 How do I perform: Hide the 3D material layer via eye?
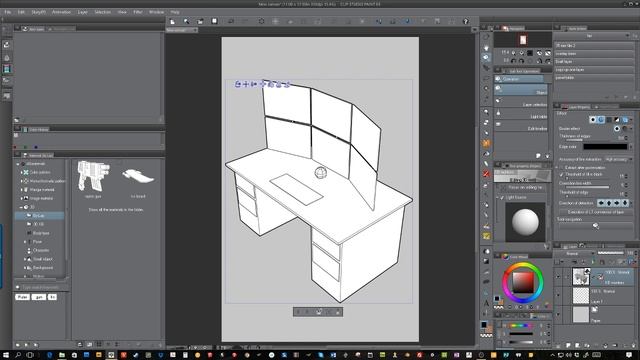pos(558,277)
